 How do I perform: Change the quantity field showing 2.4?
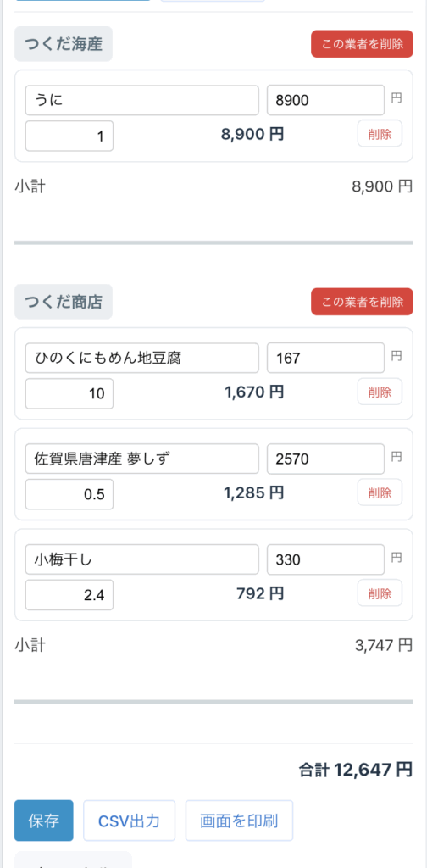(x=69, y=595)
